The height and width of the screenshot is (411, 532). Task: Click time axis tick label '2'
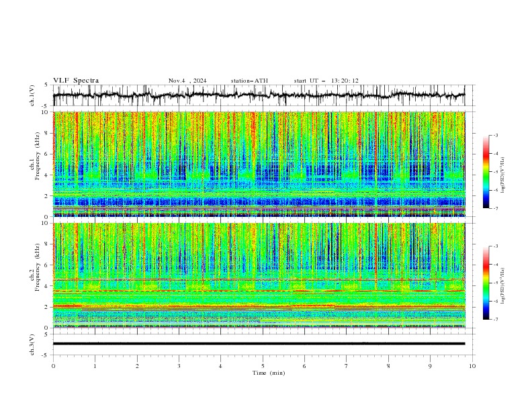137,366
